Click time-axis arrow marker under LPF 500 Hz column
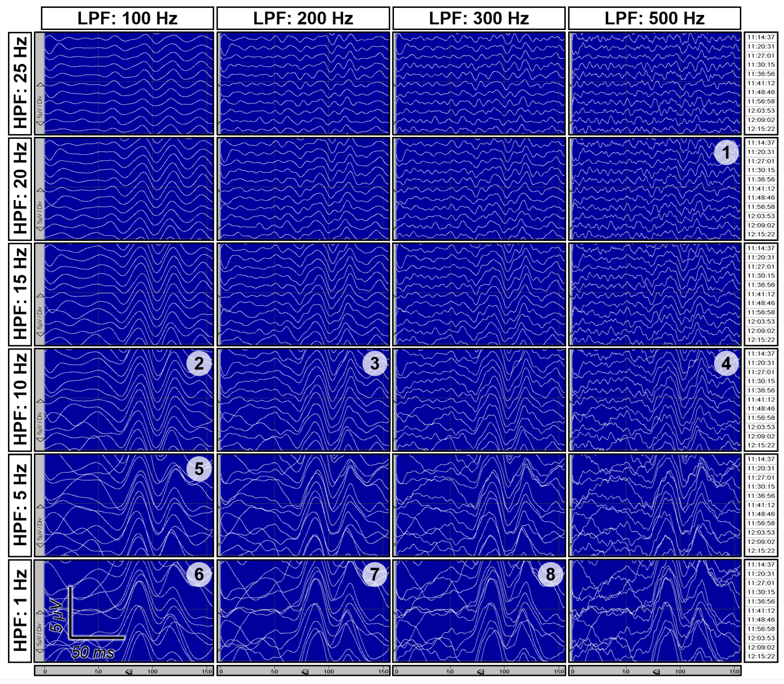 pyautogui.click(x=656, y=672)
